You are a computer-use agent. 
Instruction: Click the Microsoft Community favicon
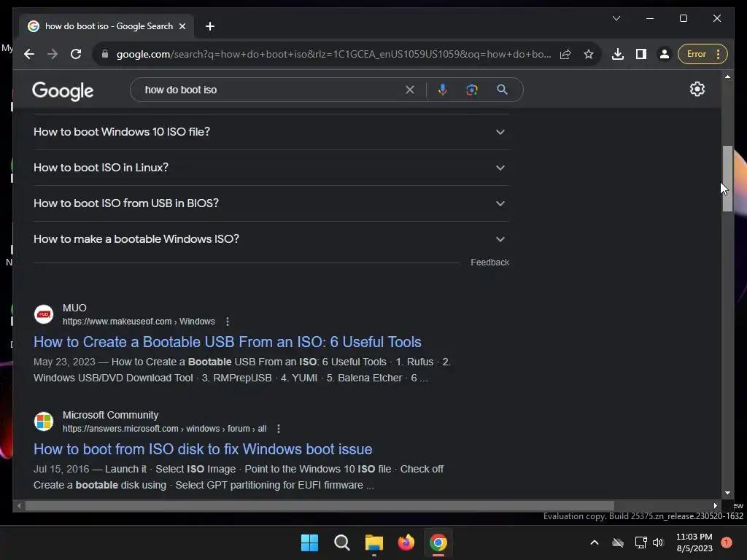[x=44, y=421]
